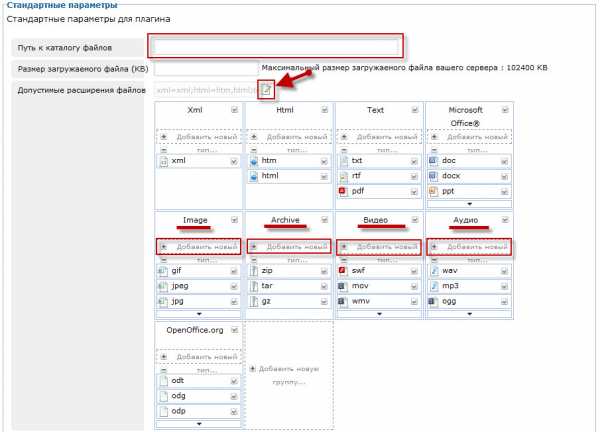
Task: Select the odg file type icon
Action: (x=164, y=396)
